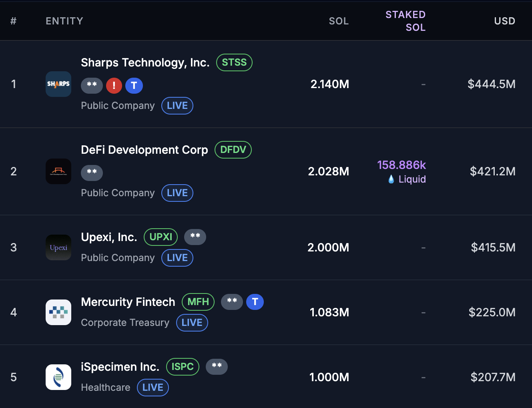This screenshot has height=408, width=532.
Task: Click the double-asterisk badge under DeFi Development Corp
Action: (x=92, y=173)
